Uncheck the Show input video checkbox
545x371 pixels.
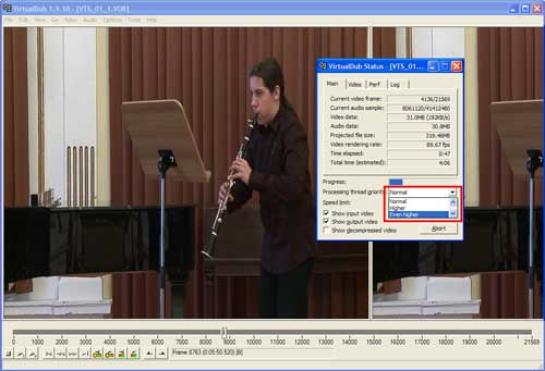pos(326,213)
